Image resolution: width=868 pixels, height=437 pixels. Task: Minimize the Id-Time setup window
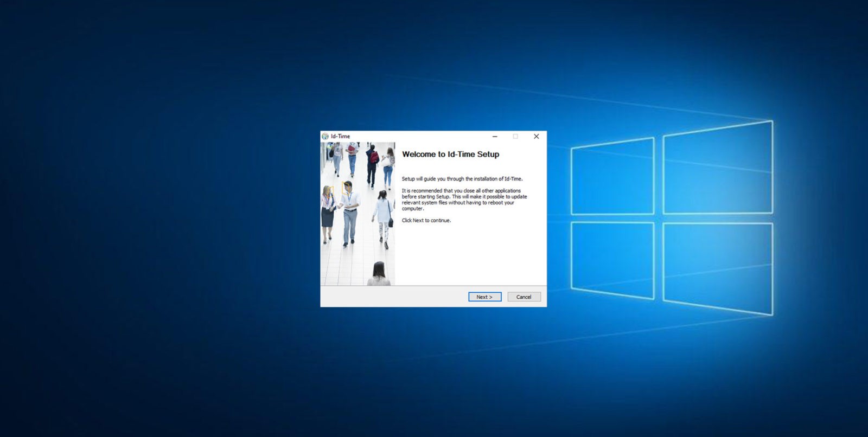pos(495,137)
